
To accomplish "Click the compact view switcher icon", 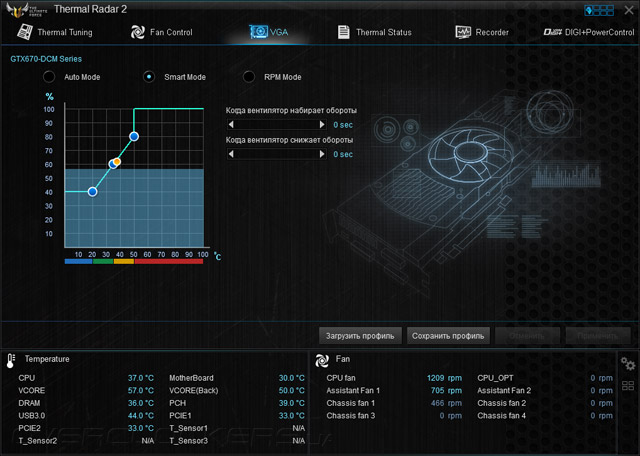I will click(599, 10).
